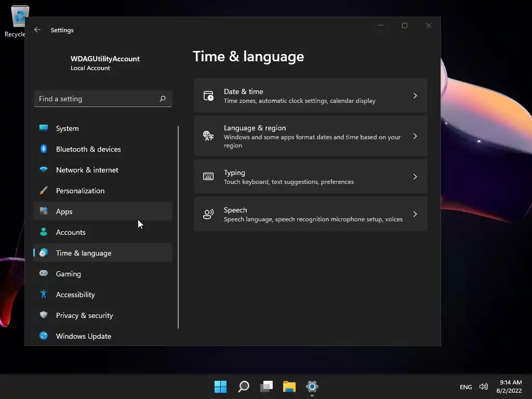The image size is (532, 399).
Task: Click the Apps icon in sidebar
Action: click(x=44, y=211)
